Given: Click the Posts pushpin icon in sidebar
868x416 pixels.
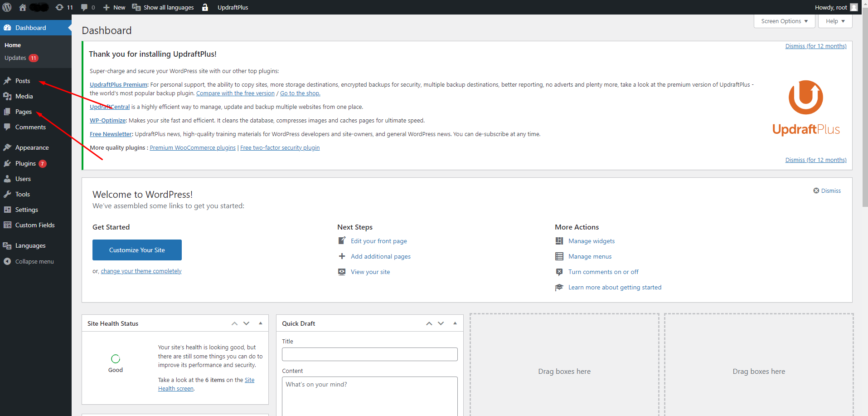Looking at the screenshot, I should pyautogui.click(x=7, y=81).
